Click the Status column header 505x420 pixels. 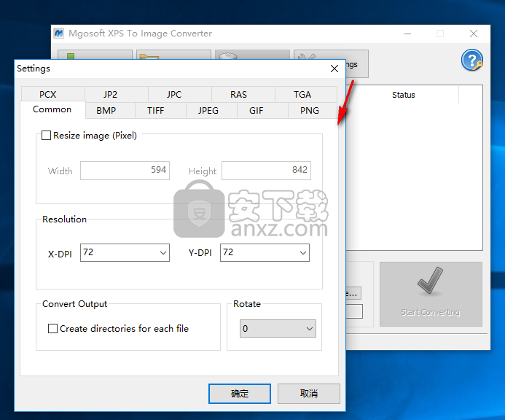point(403,95)
